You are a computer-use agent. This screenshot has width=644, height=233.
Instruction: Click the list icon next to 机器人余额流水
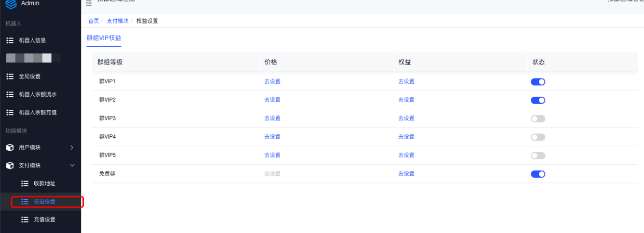10,94
